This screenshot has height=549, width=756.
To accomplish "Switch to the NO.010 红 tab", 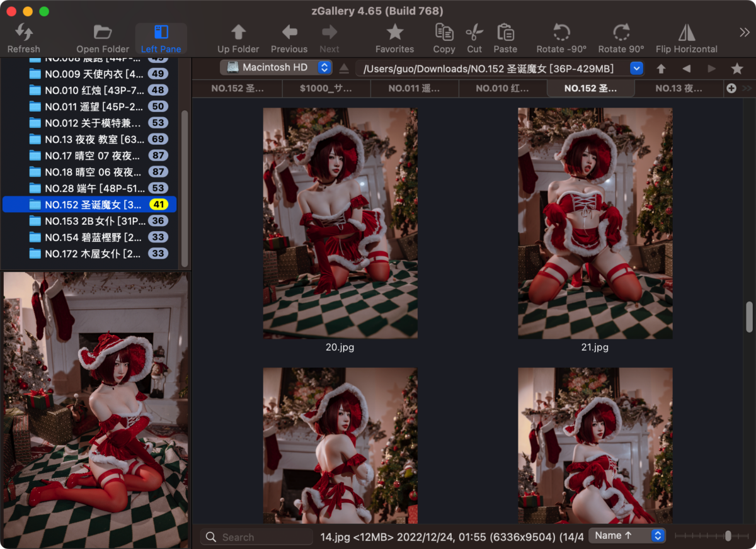I will (503, 89).
